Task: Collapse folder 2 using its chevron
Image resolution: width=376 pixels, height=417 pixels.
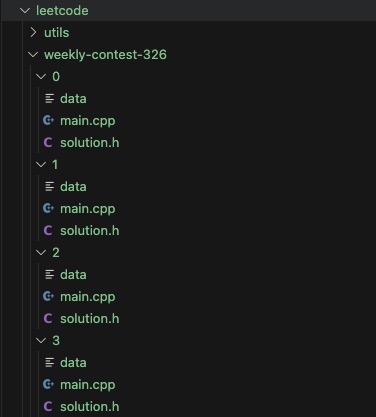Action: coord(41,253)
